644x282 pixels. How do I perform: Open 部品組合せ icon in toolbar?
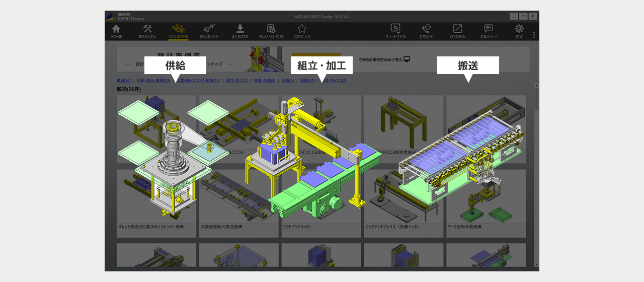[209, 31]
